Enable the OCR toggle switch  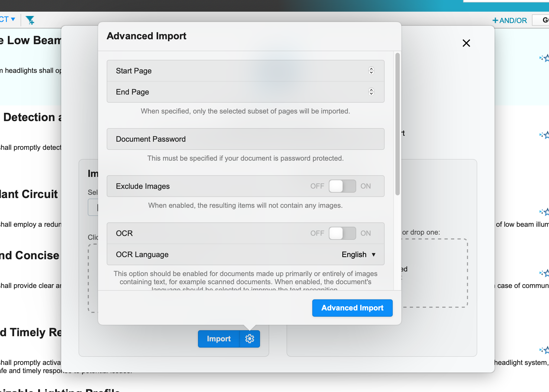(342, 233)
